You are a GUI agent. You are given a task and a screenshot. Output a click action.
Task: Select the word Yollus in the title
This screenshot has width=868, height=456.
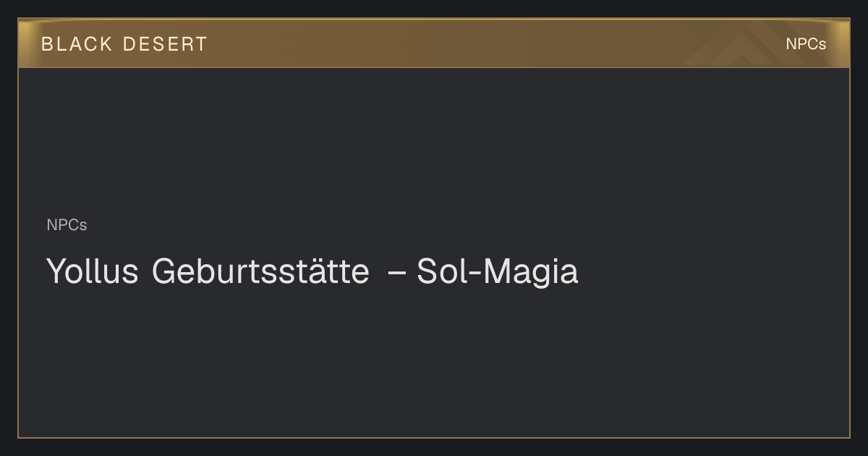93,272
